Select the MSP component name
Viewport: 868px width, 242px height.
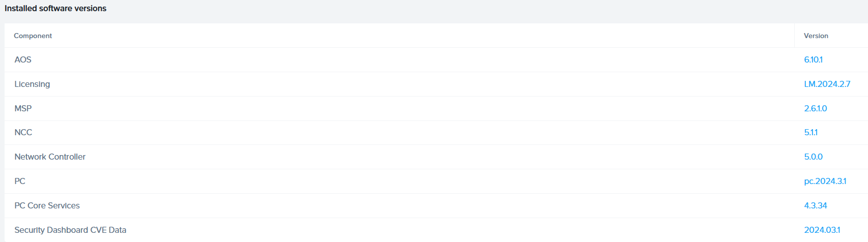point(23,108)
